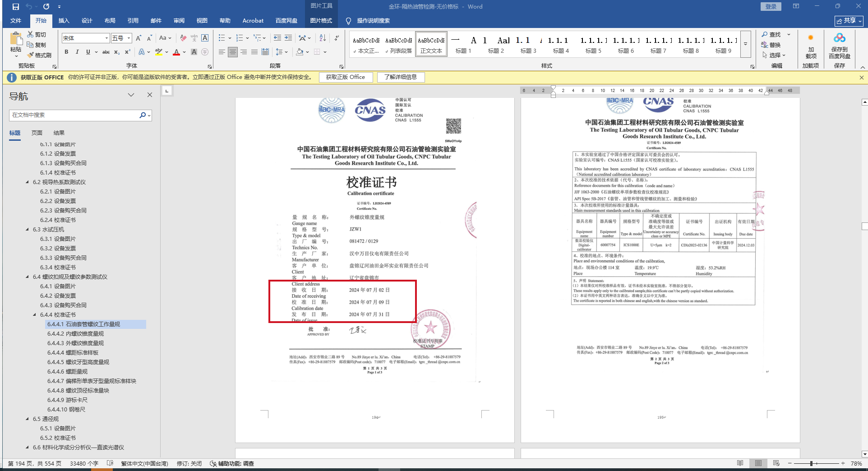This screenshot has width=868, height=471.
Task: Open the 文件 File tab
Action: click(x=16, y=20)
